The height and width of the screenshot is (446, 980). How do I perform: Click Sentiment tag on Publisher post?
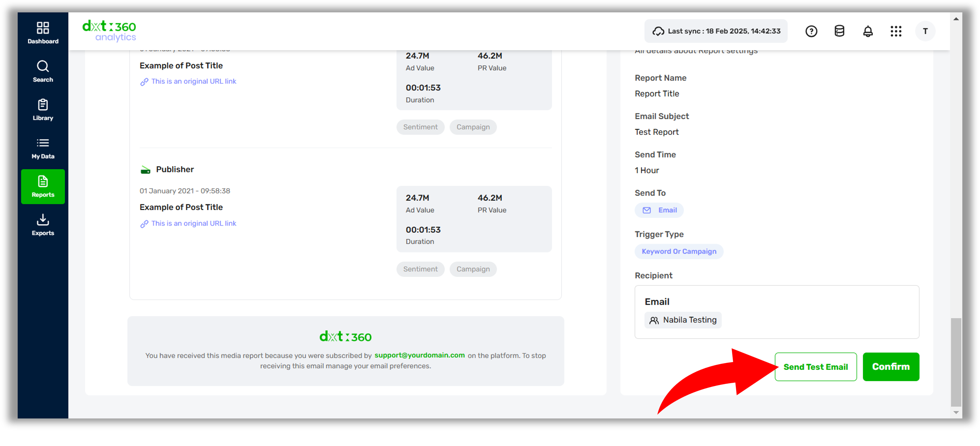tap(421, 269)
